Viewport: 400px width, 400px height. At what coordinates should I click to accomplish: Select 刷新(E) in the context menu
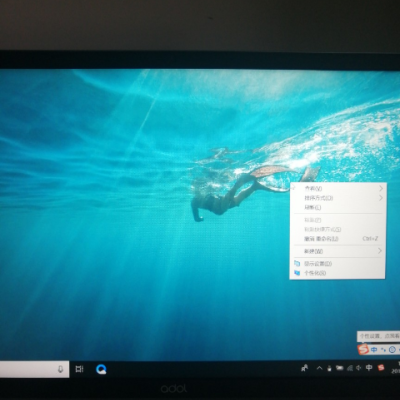pyautogui.click(x=338, y=207)
